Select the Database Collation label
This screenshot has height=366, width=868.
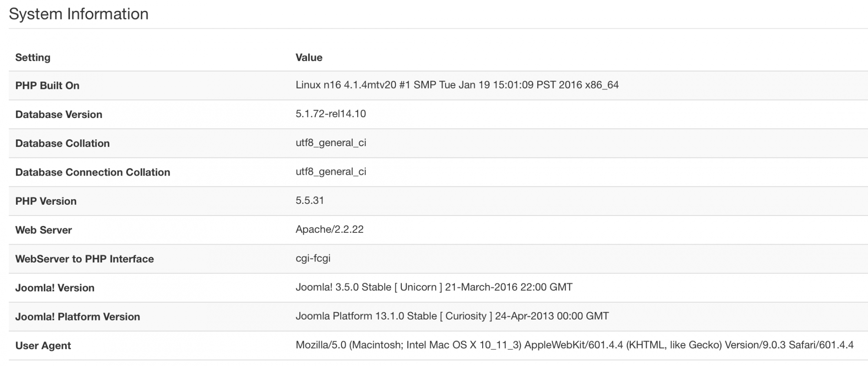click(x=62, y=144)
